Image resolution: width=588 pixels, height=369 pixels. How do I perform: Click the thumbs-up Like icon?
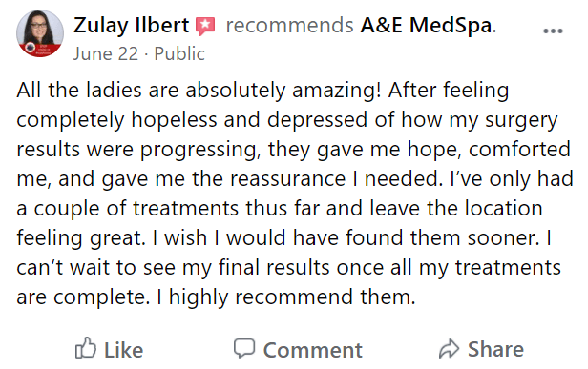[86, 348]
